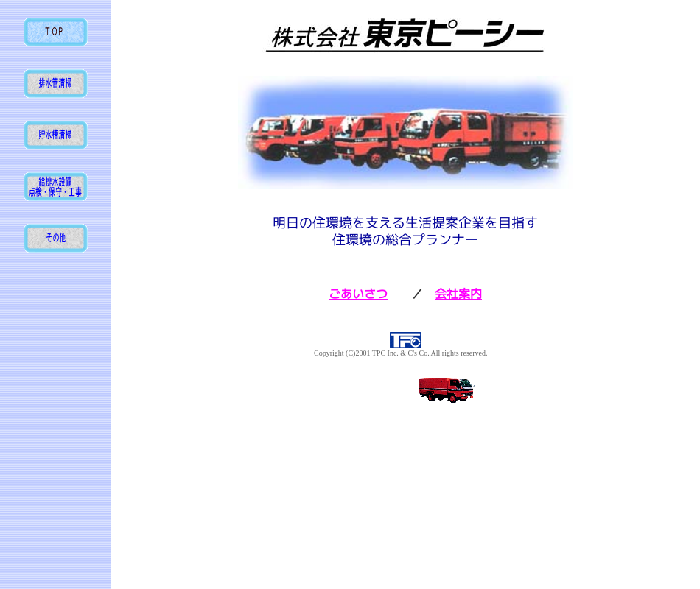
Task: Open 給排水設備 点検・保守・工事 section
Action: pos(55,186)
